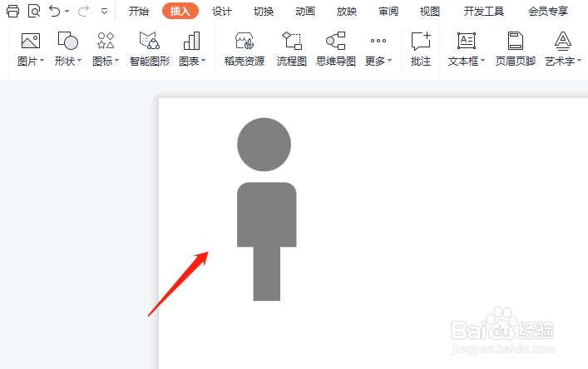The height and width of the screenshot is (369, 588).
Task: Open the 会员专享 tab
Action: click(548, 12)
